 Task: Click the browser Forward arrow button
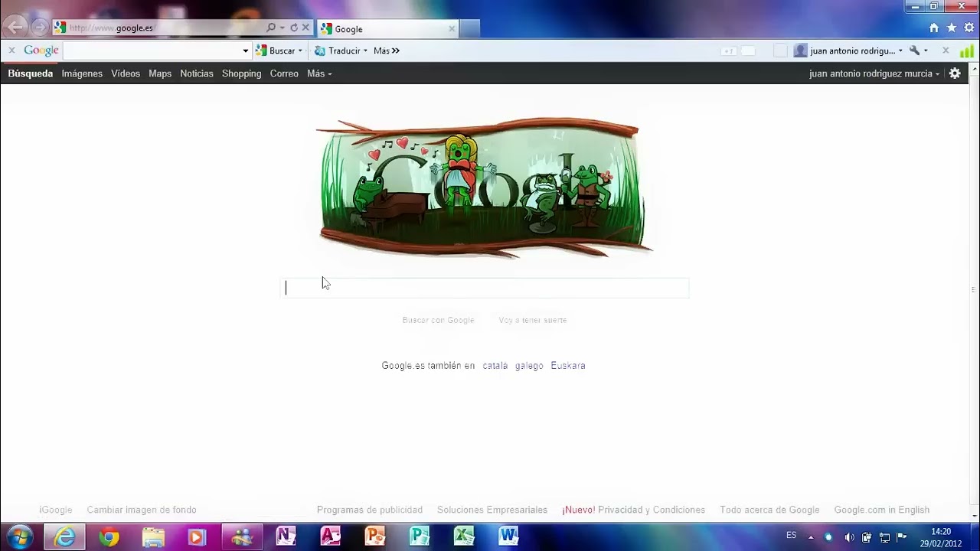(39, 28)
